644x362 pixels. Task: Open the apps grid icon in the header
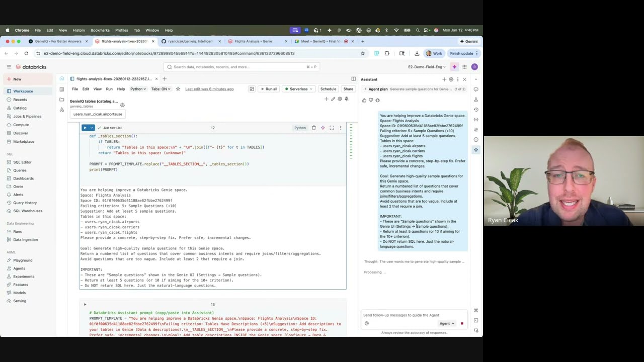[x=464, y=67]
